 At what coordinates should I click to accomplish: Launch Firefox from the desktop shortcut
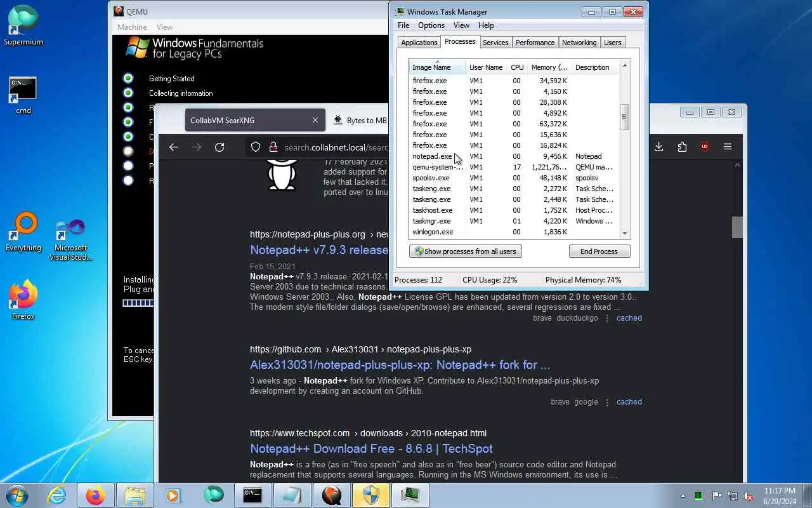click(23, 300)
